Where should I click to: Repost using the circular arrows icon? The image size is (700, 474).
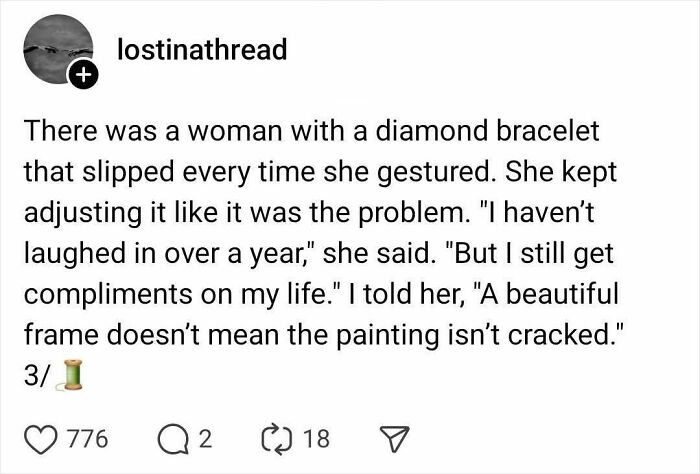276,439
